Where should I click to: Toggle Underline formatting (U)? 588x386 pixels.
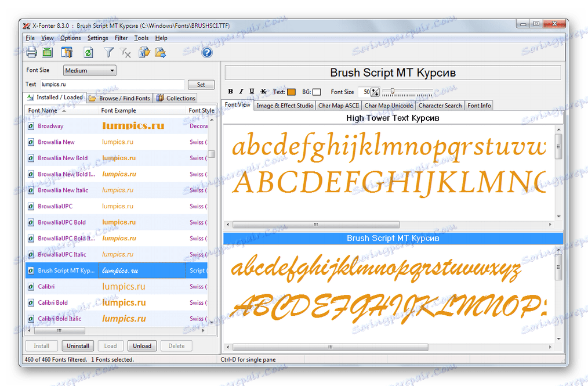click(252, 91)
